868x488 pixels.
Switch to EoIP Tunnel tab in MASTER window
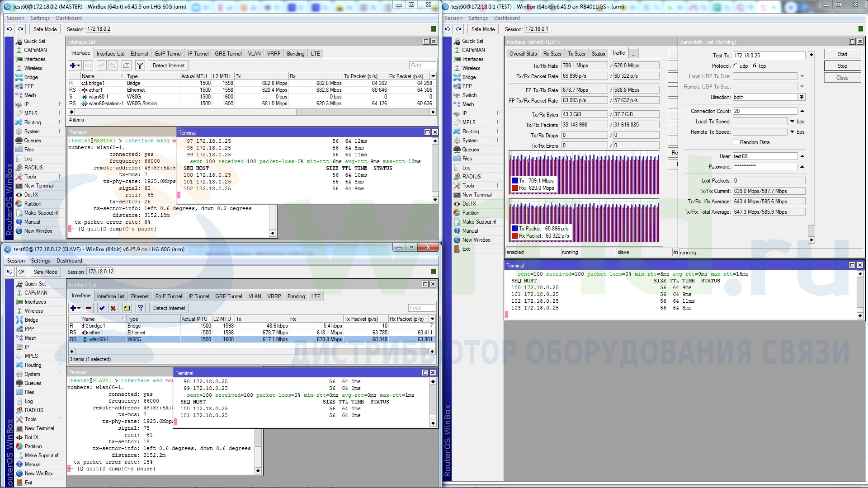(x=168, y=54)
